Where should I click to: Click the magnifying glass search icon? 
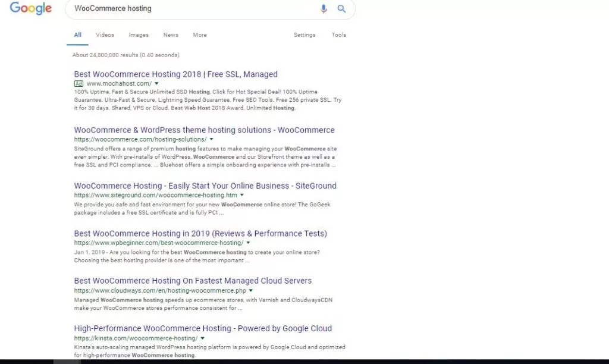341,8
